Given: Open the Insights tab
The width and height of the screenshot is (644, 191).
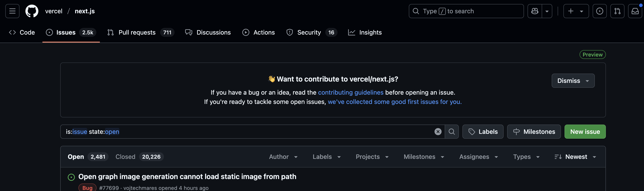Looking at the screenshot, I should (x=365, y=32).
